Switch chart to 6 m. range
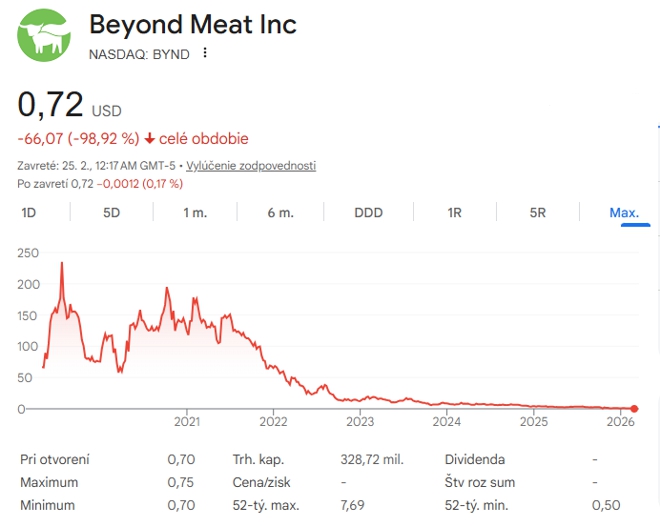Viewport: 660px width, 527px height. click(280, 212)
